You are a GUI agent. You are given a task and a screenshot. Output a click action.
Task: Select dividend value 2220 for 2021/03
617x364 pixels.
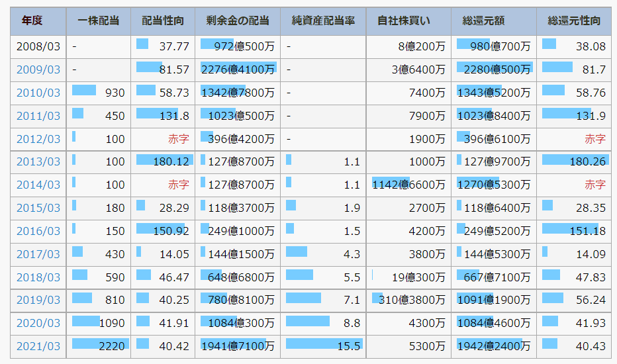(99, 347)
